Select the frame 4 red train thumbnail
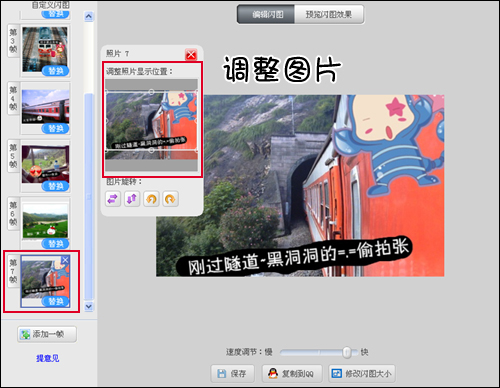This screenshot has height=388, width=500. pos(46,107)
